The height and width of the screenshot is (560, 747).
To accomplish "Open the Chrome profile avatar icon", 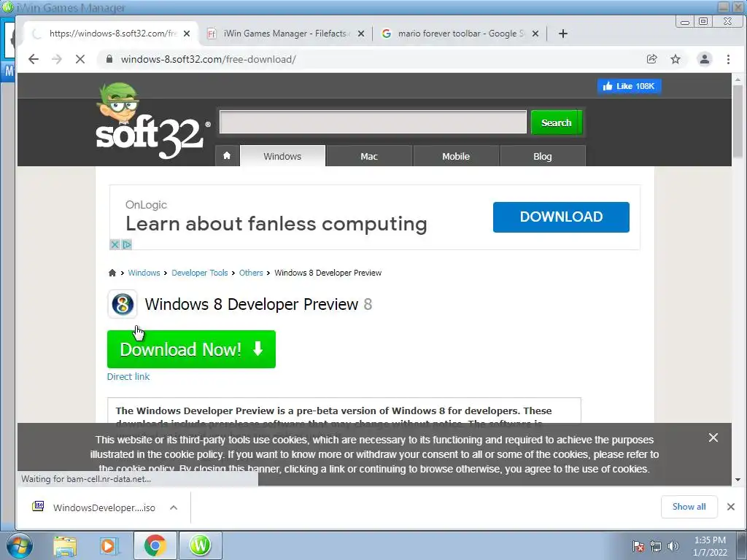I will coord(705,59).
